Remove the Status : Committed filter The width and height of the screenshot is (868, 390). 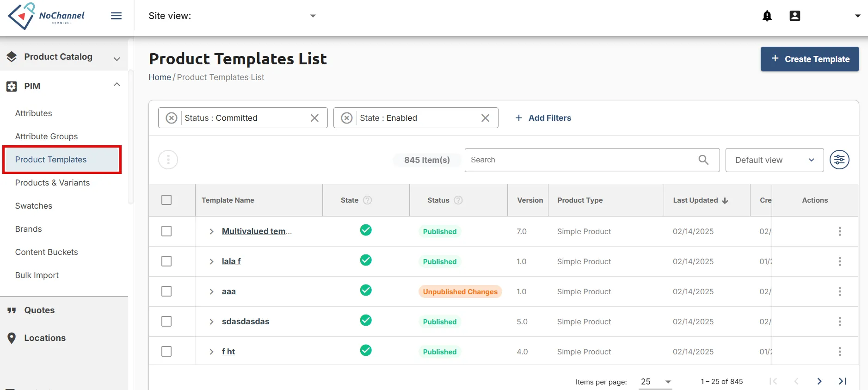(314, 118)
